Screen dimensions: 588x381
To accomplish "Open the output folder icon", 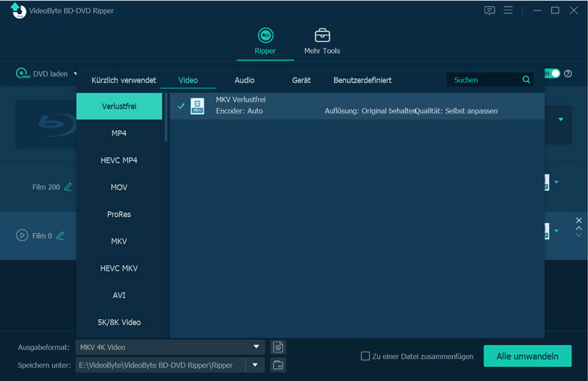I will point(278,365).
